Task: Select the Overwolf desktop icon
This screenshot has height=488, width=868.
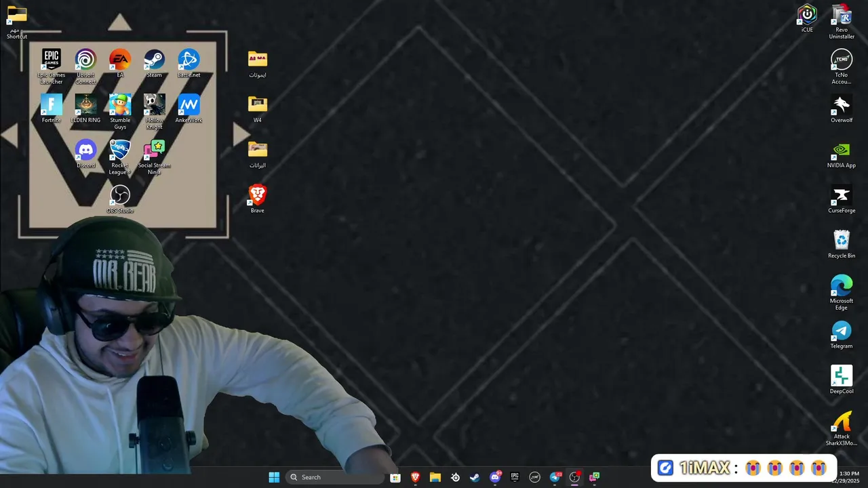Action: [x=842, y=108]
